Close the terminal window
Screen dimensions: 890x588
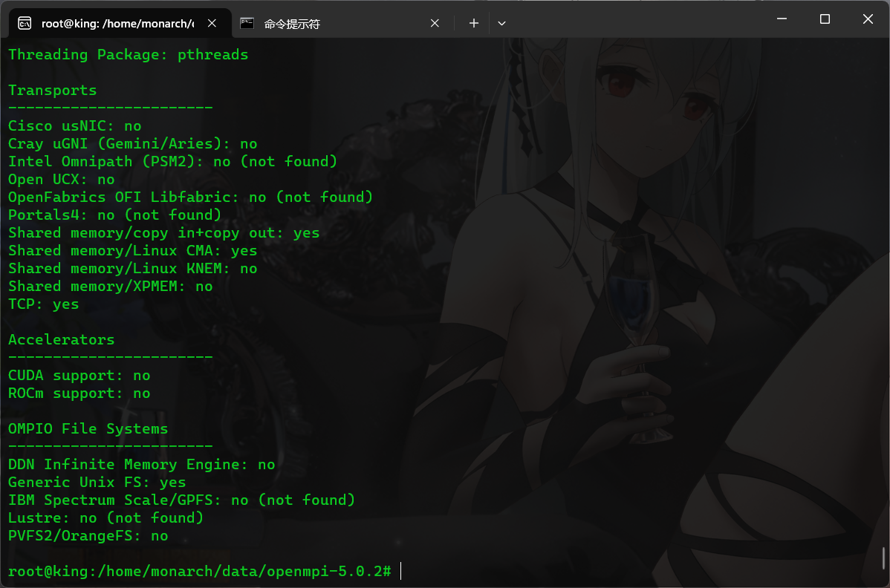[x=868, y=19]
